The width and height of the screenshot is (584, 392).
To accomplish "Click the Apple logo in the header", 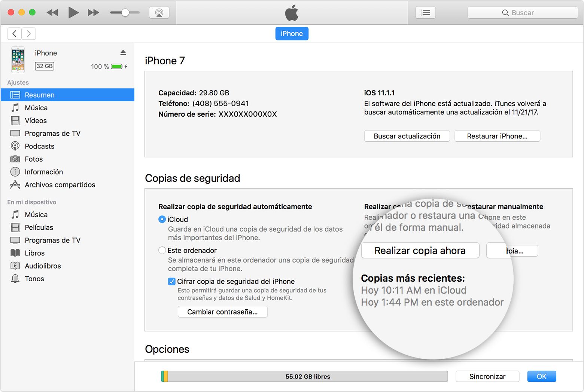I will (292, 13).
